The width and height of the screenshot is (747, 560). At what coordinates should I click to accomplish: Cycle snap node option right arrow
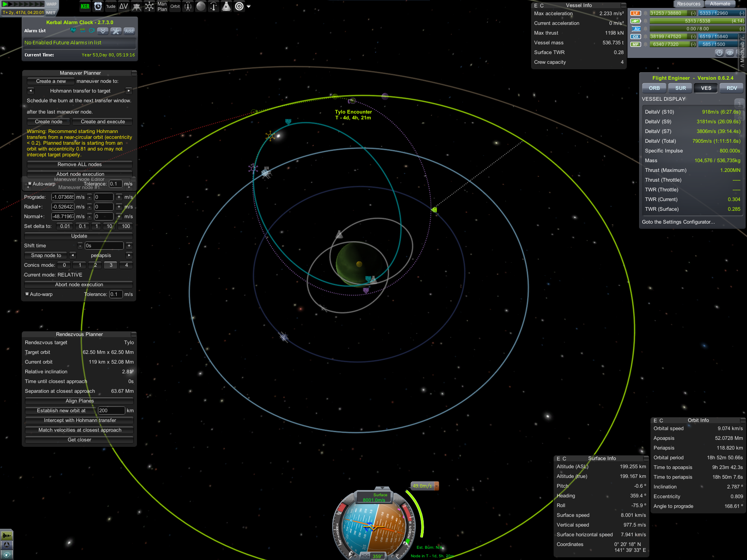point(129,255)
